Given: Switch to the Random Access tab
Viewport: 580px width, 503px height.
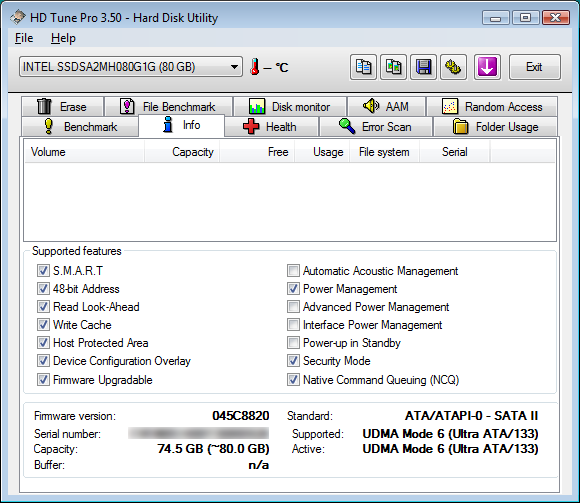Looking at the screenshot, I should pyautogui.click(x=492, y=107).
